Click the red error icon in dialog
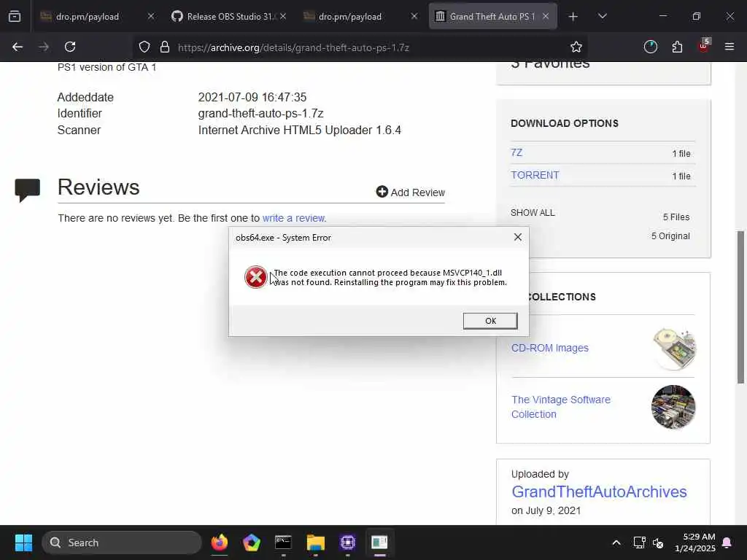The width and height of the screenshot is (747, 560). [x=256, y=277]
